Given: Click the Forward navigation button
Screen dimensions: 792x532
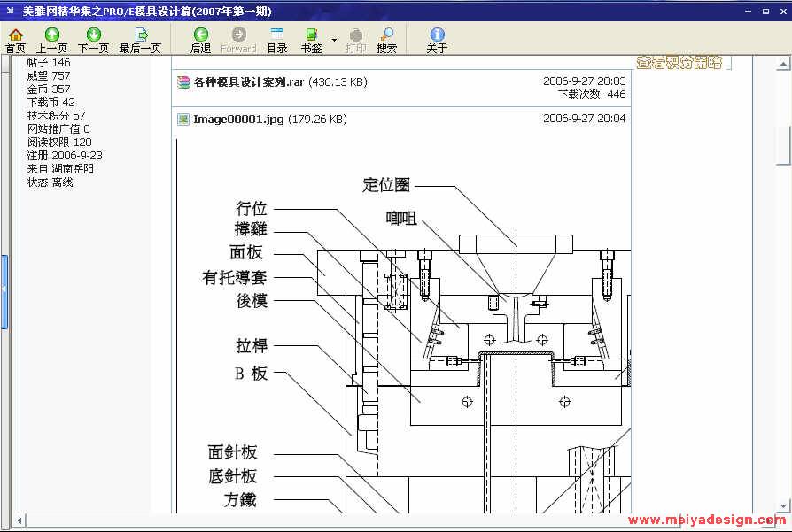Looking at the screenshot, I should click(x=238, y=40).
